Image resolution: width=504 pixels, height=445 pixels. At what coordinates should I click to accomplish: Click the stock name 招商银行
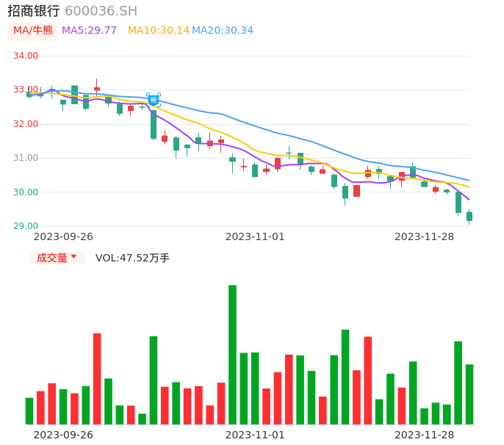click(34, 11)
